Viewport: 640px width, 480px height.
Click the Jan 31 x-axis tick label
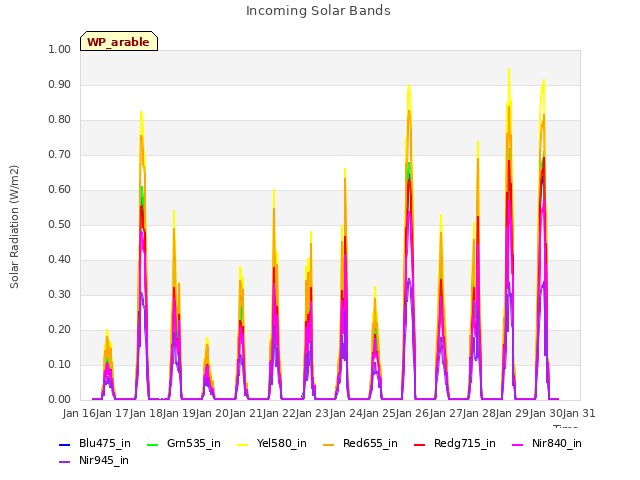579,413
